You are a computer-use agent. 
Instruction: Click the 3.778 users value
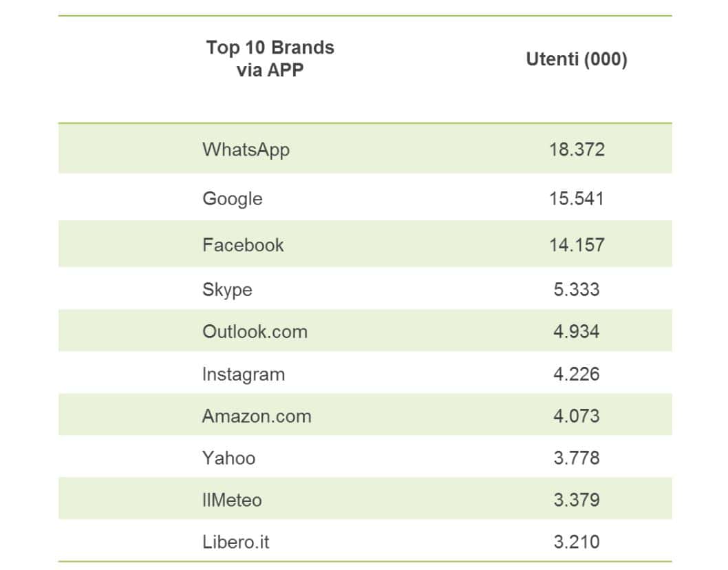[577, 458]
